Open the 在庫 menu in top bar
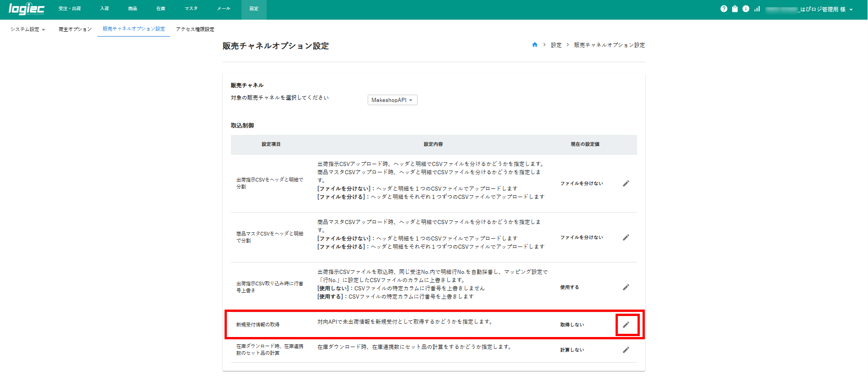868x380 pixels. tap(161, 9)
